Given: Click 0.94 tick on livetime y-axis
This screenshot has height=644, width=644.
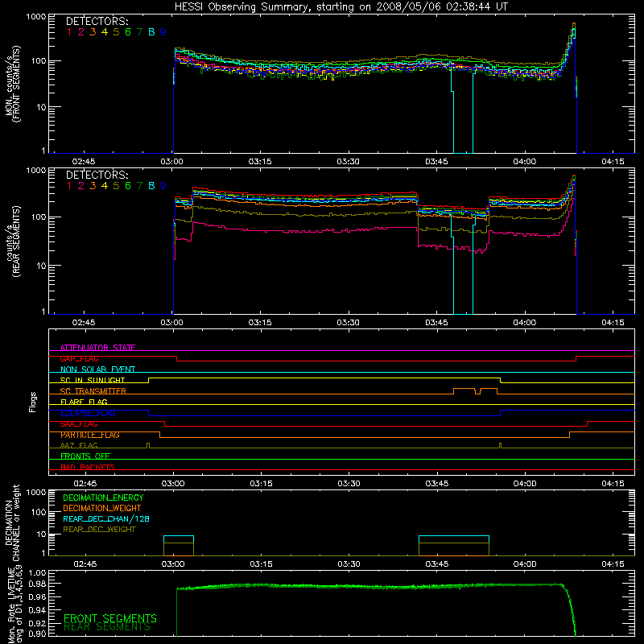Looking at the screenshot, I should click(37, 609).
